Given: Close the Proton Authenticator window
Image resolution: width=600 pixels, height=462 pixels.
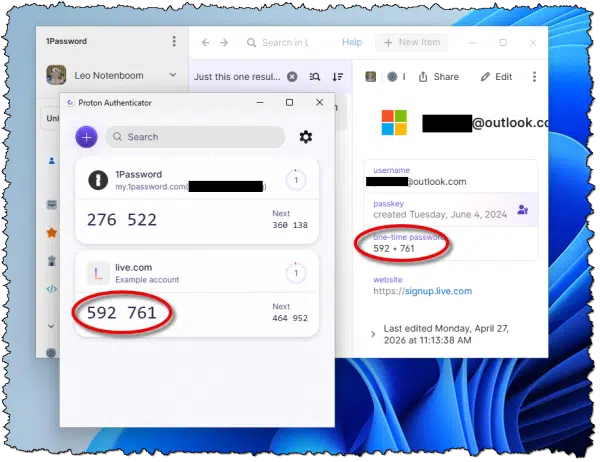Looking at the screenshot, I should click(x=320, y=103).
